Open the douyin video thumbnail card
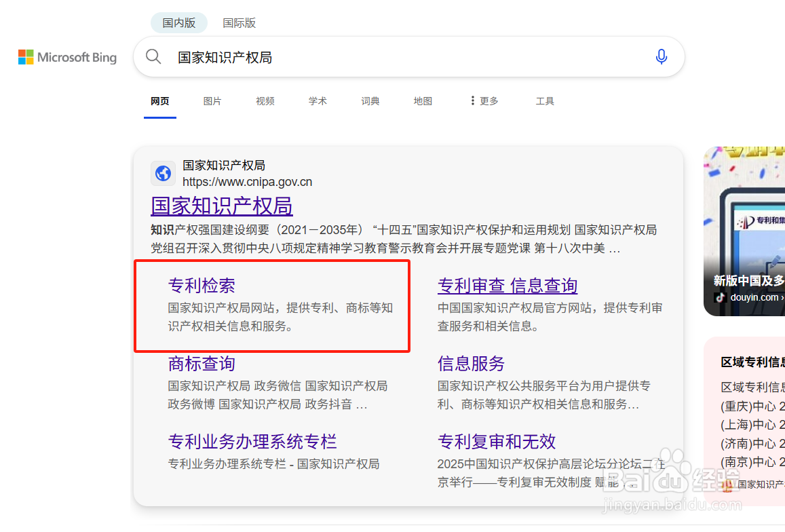The height and width of the screenshot is (532, 785). click(x=744, y=231)
